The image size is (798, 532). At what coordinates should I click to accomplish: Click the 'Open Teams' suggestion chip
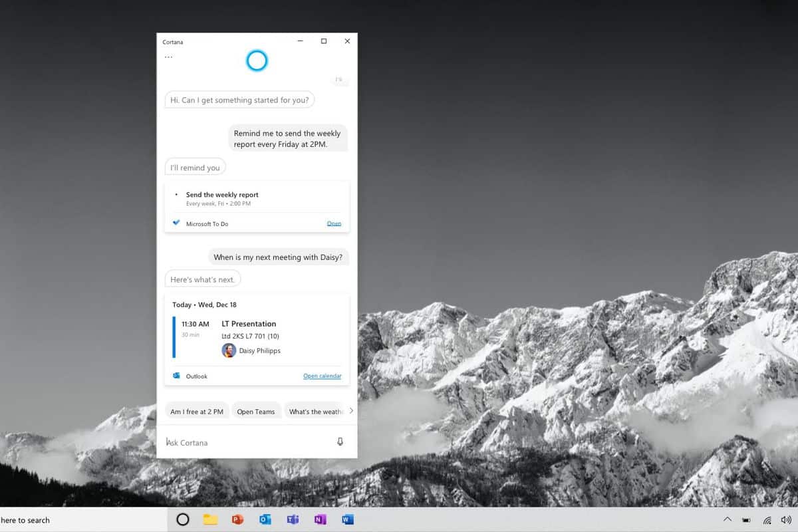pos(256,411)
